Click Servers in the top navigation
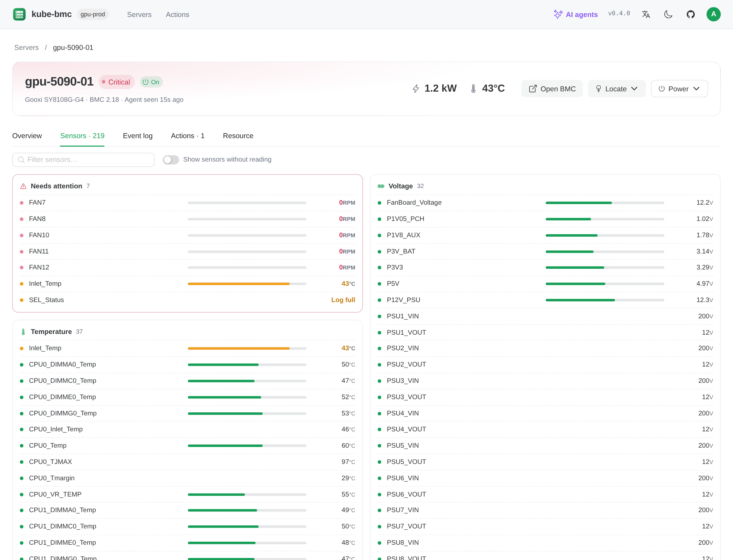Screen dimensions: 733x560 (x=139, y=15)
